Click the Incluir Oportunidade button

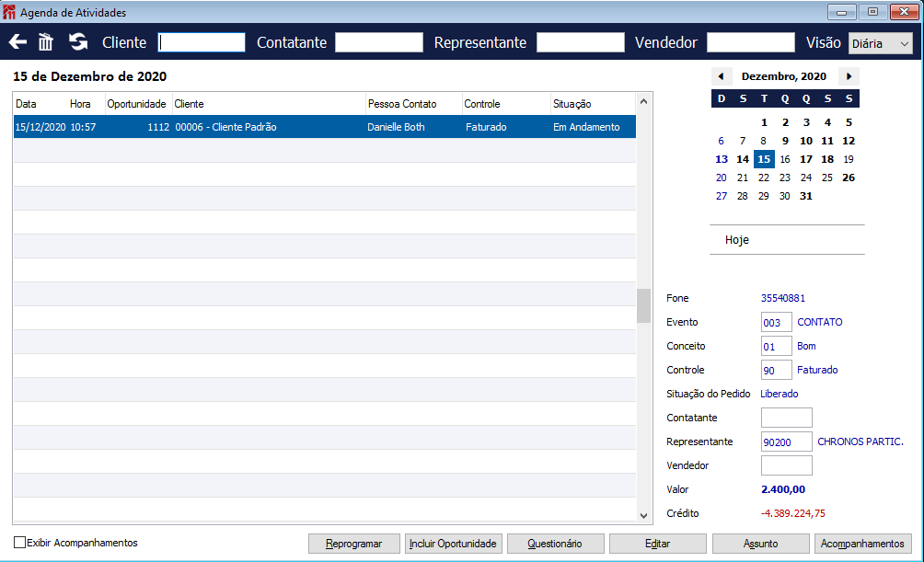453,544
